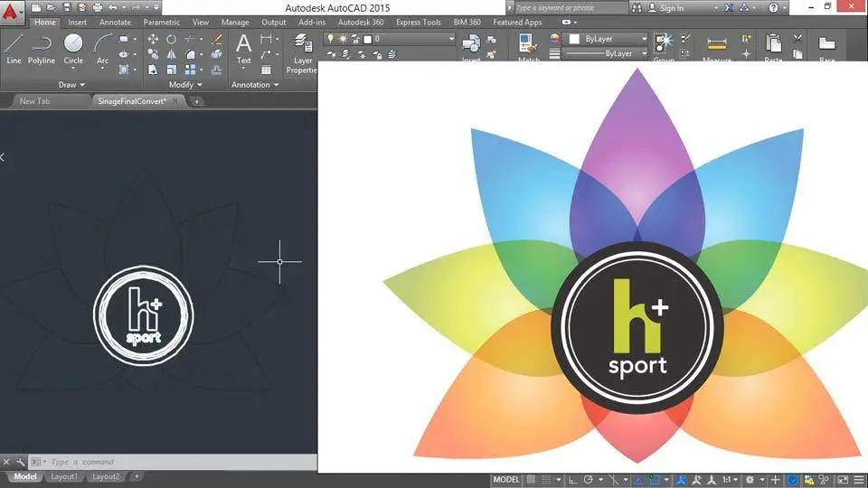Select the Explode tool
Screen dimensions: 868x488
(216, 54)
